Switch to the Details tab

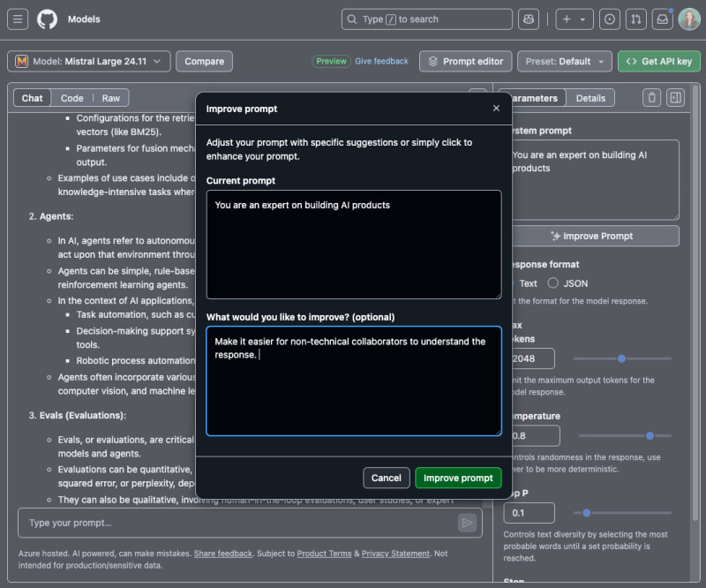pyautogui.click(x=590, y=98)
